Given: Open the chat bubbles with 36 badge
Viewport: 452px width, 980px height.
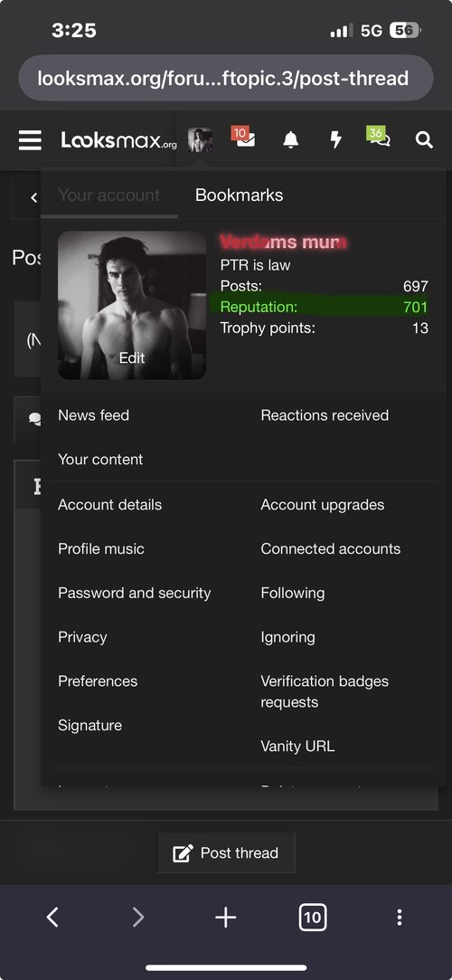Looking at the screenshot, I should point(379,137).
